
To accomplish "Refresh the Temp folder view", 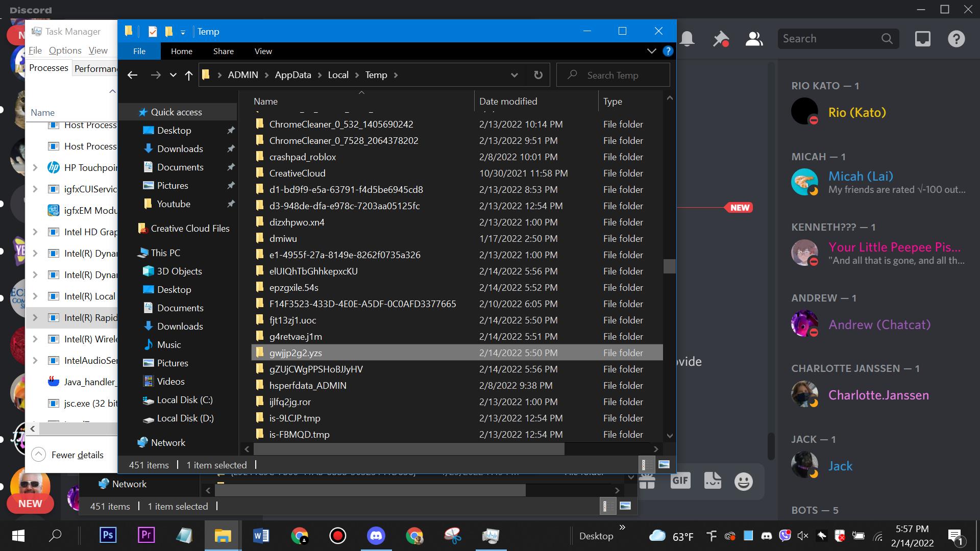I will (538, 75).
